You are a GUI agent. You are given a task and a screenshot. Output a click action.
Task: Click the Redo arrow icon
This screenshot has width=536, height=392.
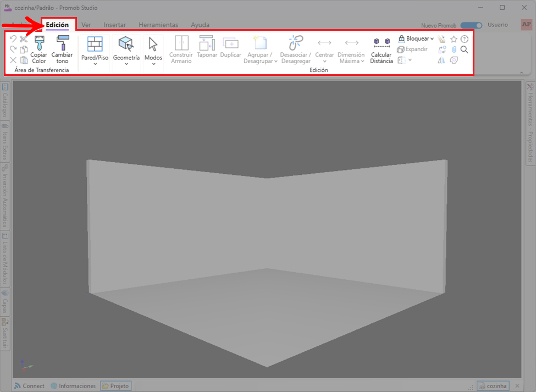pyautogui.click(x=13, y=49)
